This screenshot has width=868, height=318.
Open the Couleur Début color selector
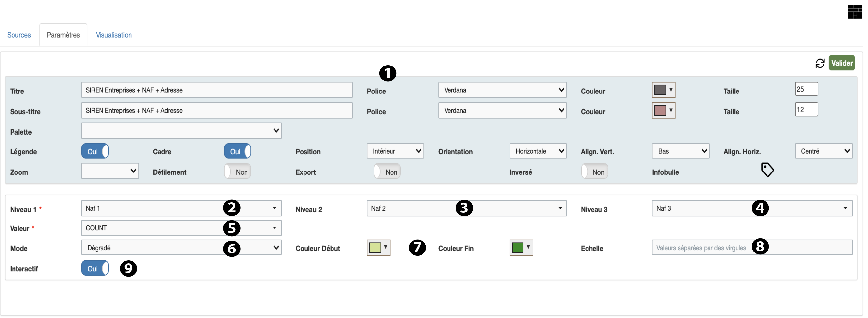coord(378,248)
